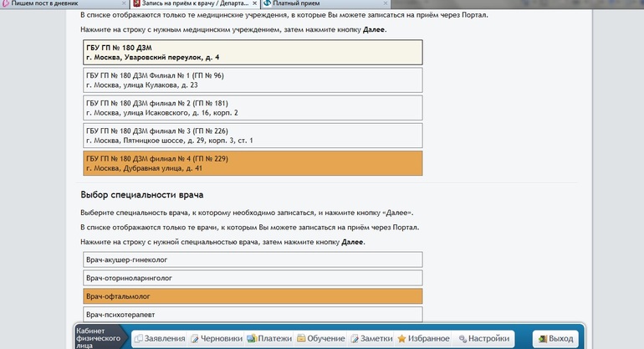Click the Заявления documents icon
The width and height of the screenshot is (644, 349).
click(x=139, y=339)
